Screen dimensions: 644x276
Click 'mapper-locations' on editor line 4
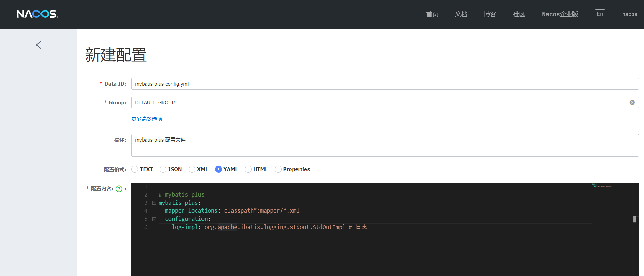(191, 211)
